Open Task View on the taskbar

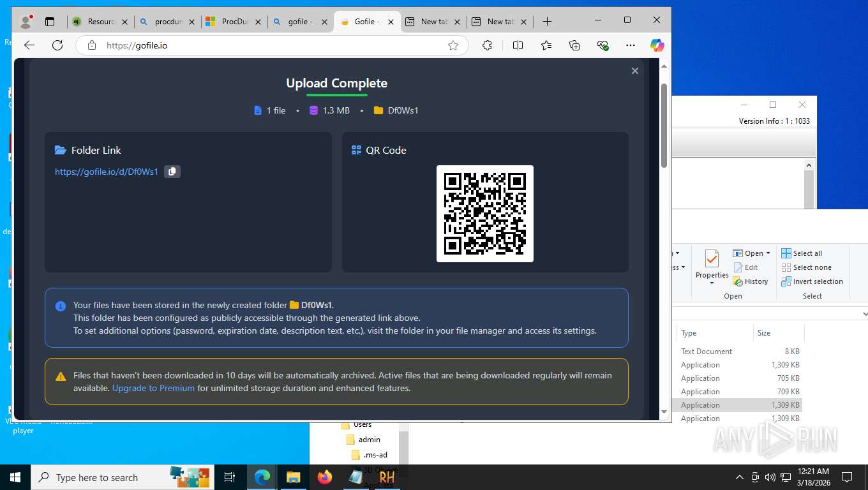[x=230, y=477]
